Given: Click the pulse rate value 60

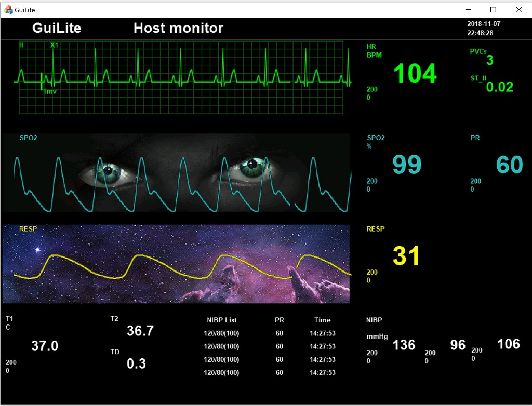Looking at the screenshot, I should coord(509,165).
